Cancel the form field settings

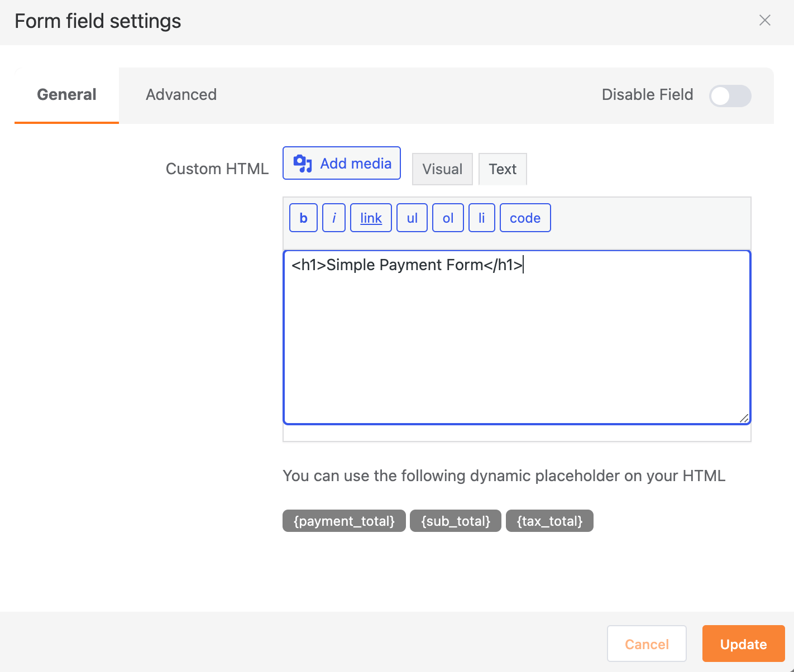point(647,644)
